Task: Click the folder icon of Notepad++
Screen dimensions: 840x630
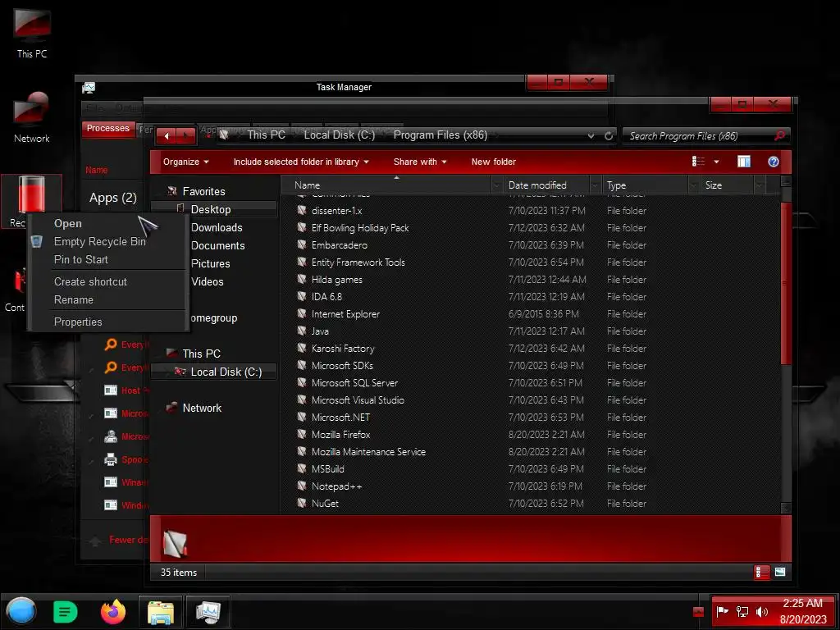Action: click(302, 486)
